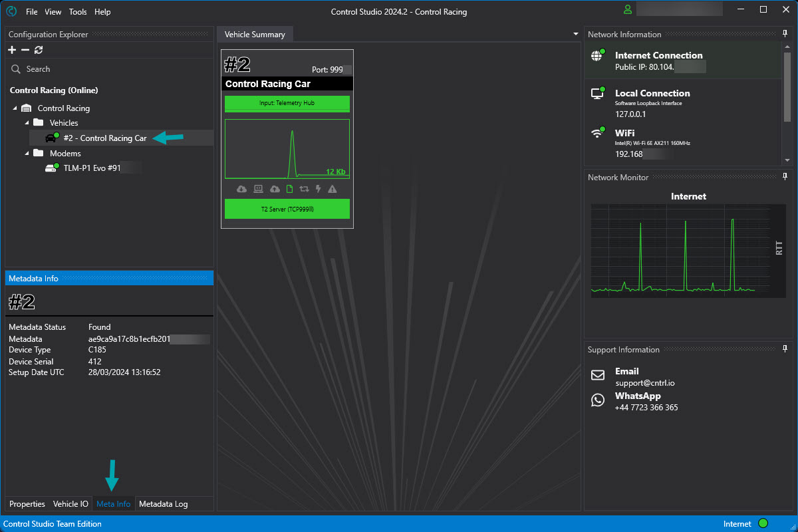Click the cloud download icon on vehicle card
The height and width of the screenshot is (532, 798).
point(242,189)
